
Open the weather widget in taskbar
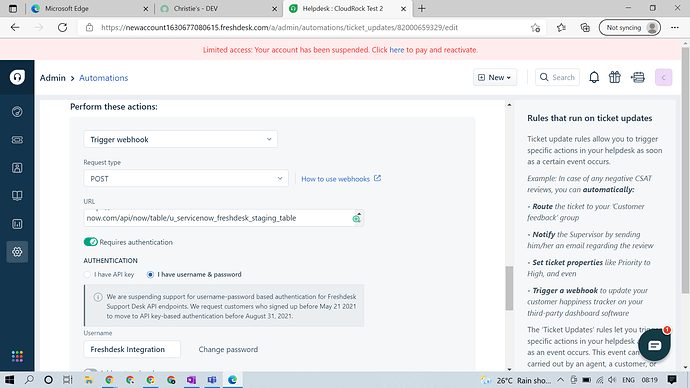pyautogui.click(x=516, y=380)
